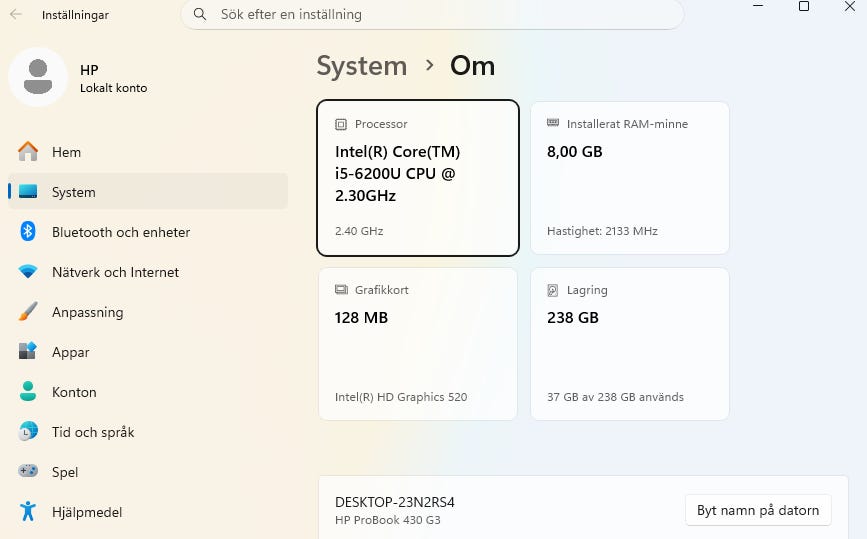
Task: Click the accessibility icon for Hjälpmedel
Action: (28, 511)
